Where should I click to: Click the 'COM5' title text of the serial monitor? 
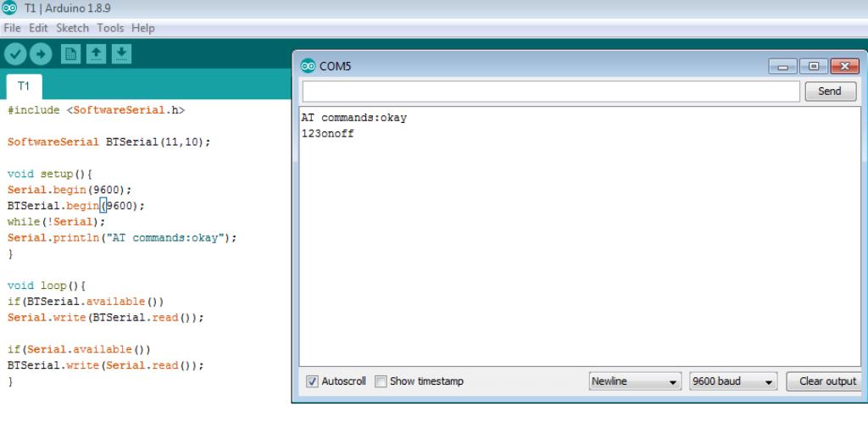[x=336, y=66]
